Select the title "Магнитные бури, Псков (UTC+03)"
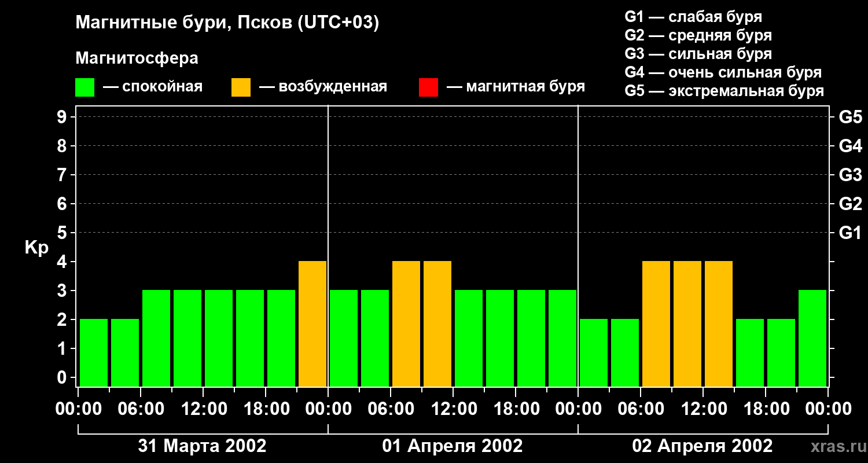868x463 pixels. 227,23
